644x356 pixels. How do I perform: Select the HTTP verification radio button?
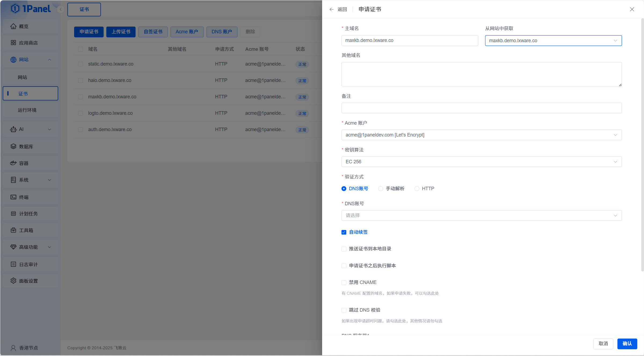coord(417,189)
